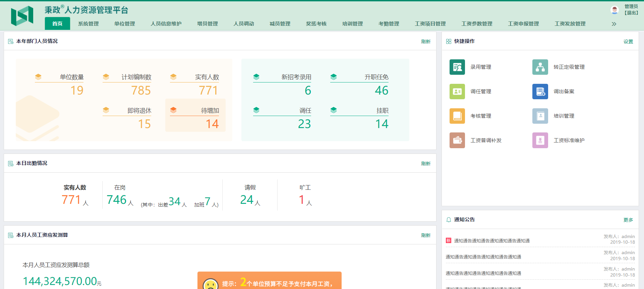The width and height of the screenshot is (644, 289).
Task: Open 设置 for quick actions
Action: click(628, 42)
